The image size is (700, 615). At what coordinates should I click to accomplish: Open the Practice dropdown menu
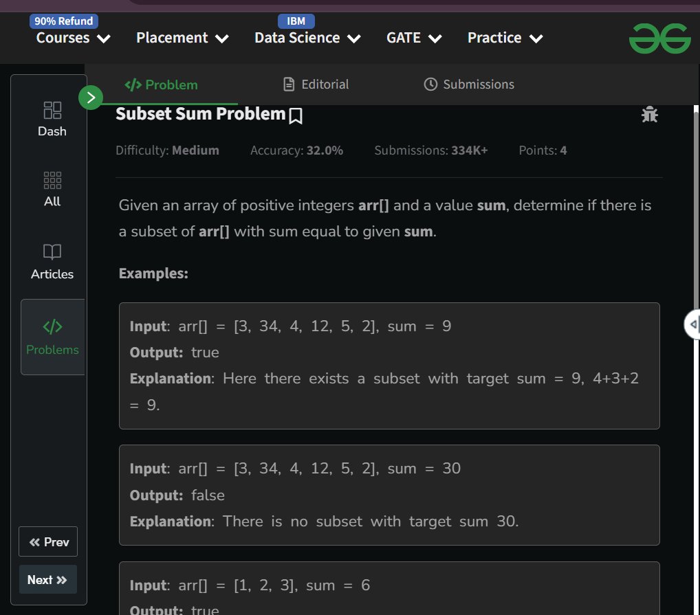click(505, 38)
